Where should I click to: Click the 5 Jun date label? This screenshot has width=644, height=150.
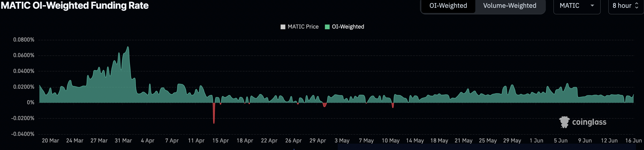coord(560,141)
